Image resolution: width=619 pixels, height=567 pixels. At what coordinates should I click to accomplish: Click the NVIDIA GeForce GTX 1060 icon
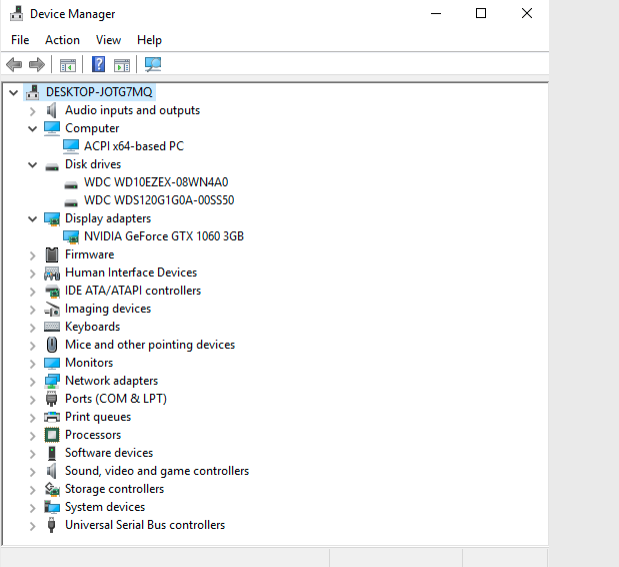71,237
